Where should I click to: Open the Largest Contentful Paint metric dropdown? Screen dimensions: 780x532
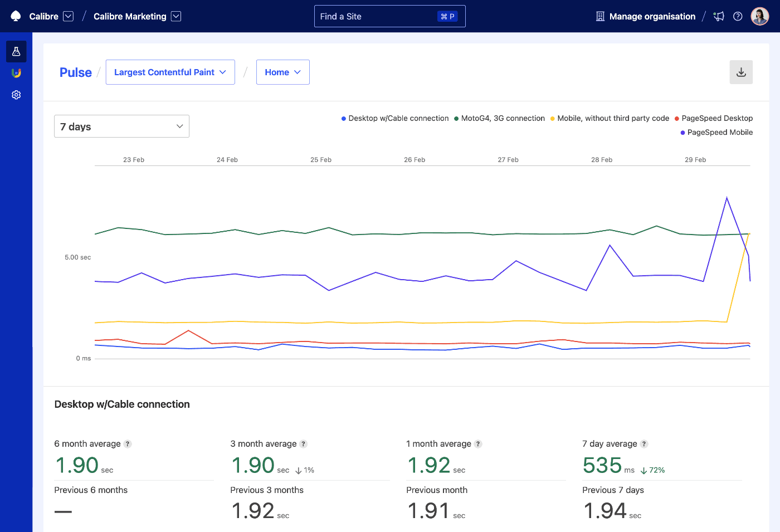[170, 72]
